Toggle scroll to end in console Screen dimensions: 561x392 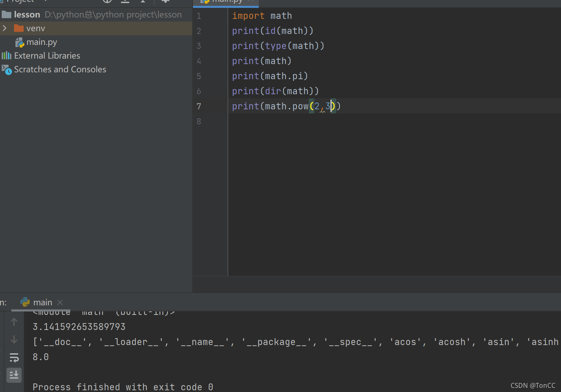tap(14, 375)
